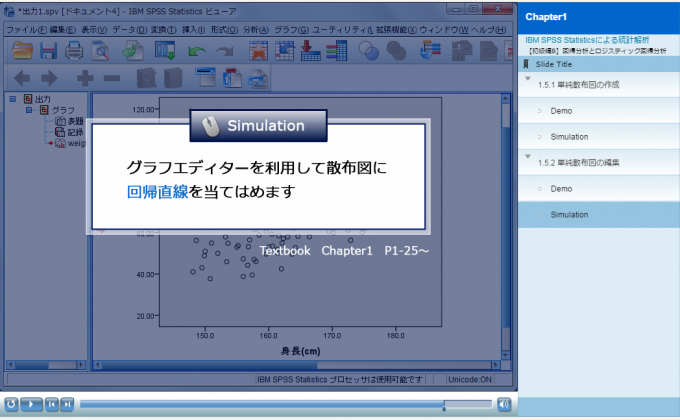
Task: Collapse section 1.5.1 triangle in sidebar
Action: pos(528,79)
